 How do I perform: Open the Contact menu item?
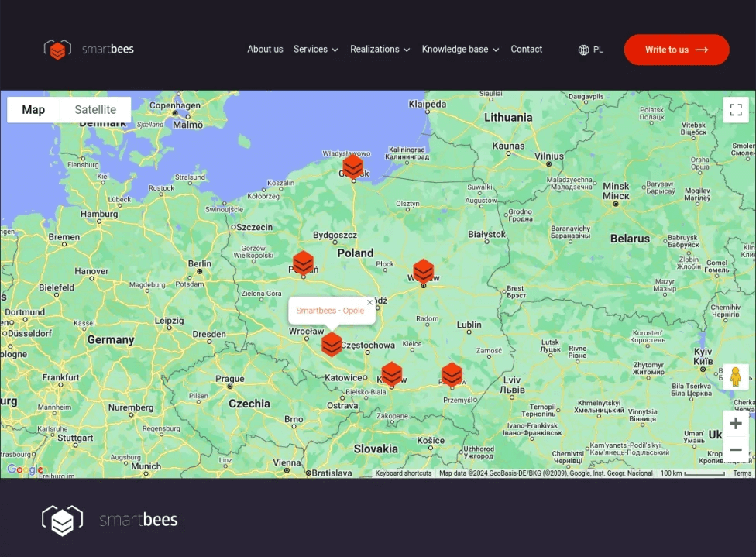[x=527, y=49]
